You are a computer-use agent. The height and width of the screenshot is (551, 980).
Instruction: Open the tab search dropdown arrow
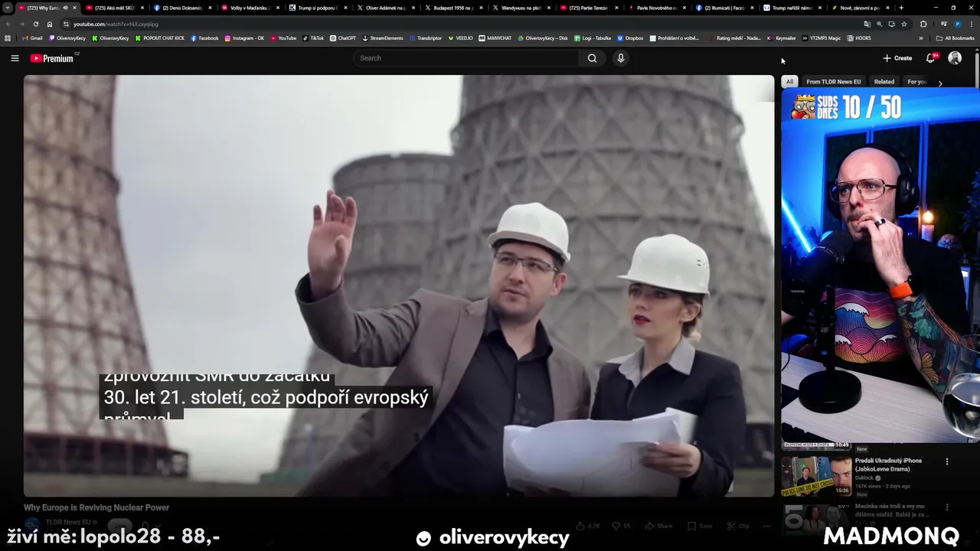point(7,8)
